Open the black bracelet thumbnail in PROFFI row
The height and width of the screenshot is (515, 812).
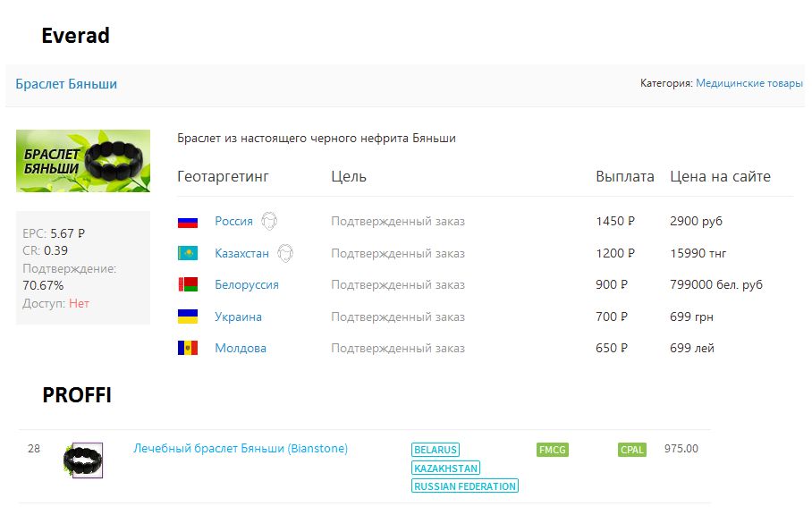coord(83,460)
